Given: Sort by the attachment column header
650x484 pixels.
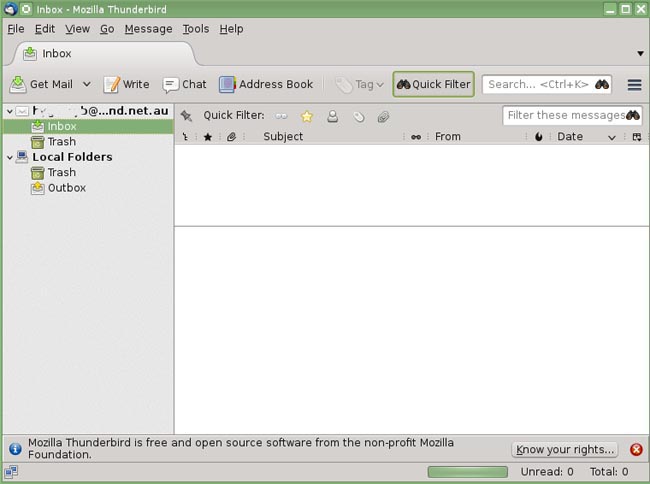Looking at the screenshot, I should [231, 137].
